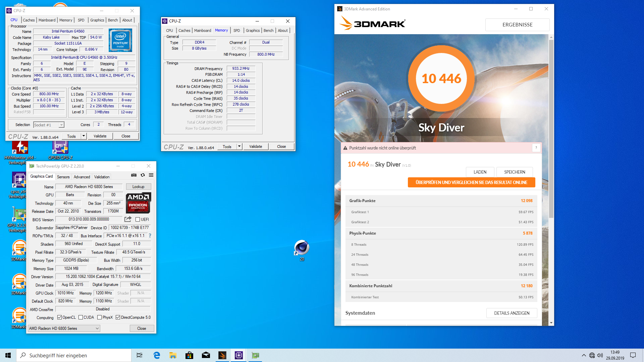
Task: Click LADEN button in 3DMark
Action: [x=480, y=172]
